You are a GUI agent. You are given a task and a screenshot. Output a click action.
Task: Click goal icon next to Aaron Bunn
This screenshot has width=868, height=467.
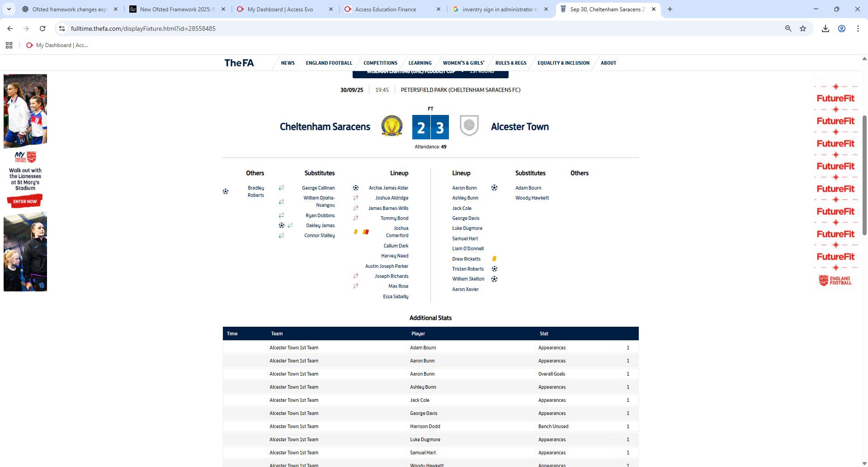point(494,188)
